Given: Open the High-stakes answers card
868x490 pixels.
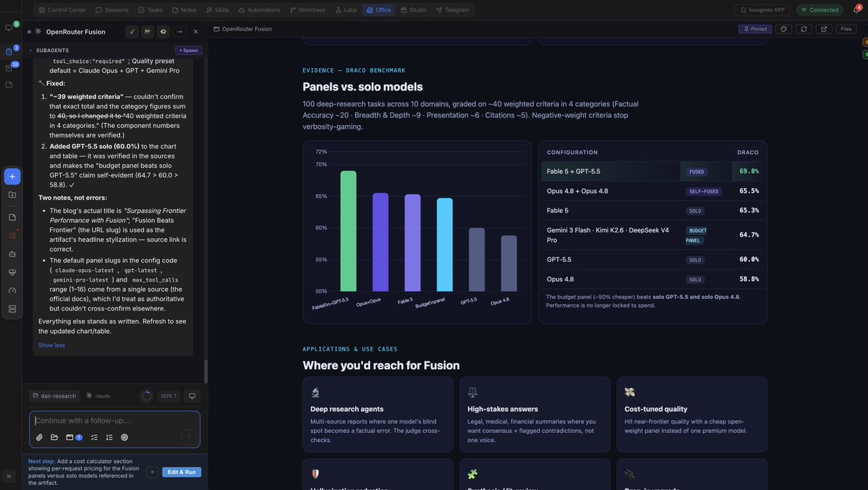Looking at the screenshot, I should pos(535,415).
